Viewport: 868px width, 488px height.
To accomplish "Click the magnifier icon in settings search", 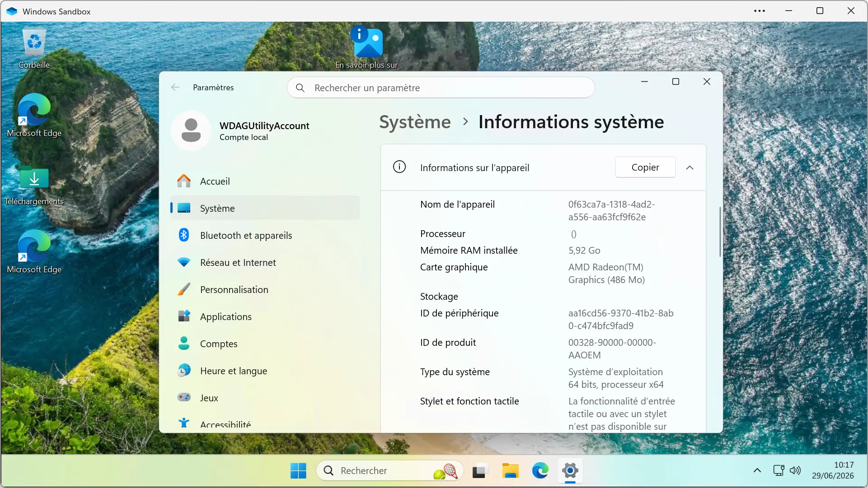I will tap(300, 88).
